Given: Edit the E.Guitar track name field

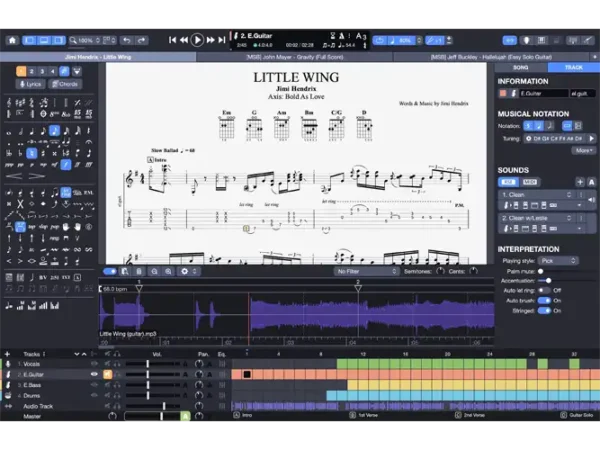Looking at the screenshot, I should pyautogui.click(x=543, y=93).
